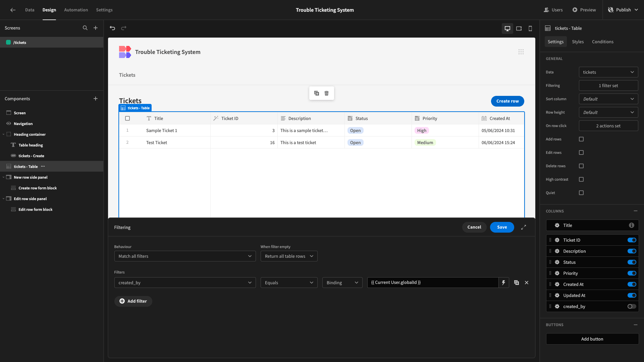Select the component Settings tab
Viewport: 644px width, 362px height.
click(555, 42)
